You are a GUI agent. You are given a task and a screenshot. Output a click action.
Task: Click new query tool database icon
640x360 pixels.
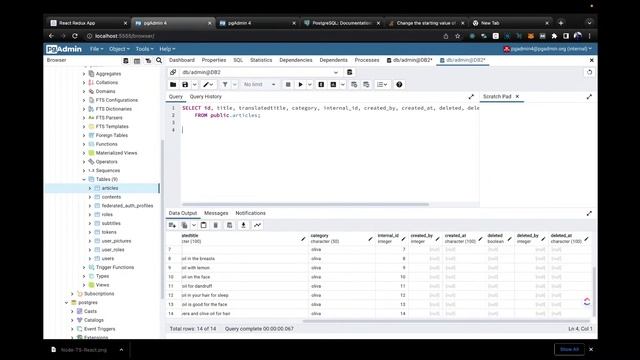tap(349, 72)
